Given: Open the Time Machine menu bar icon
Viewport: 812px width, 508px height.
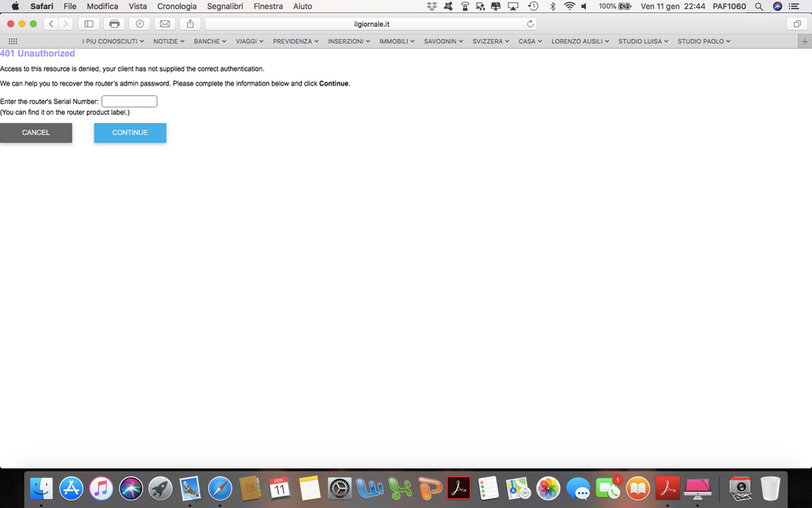Looking at the screenshot, I should (533, 7).
